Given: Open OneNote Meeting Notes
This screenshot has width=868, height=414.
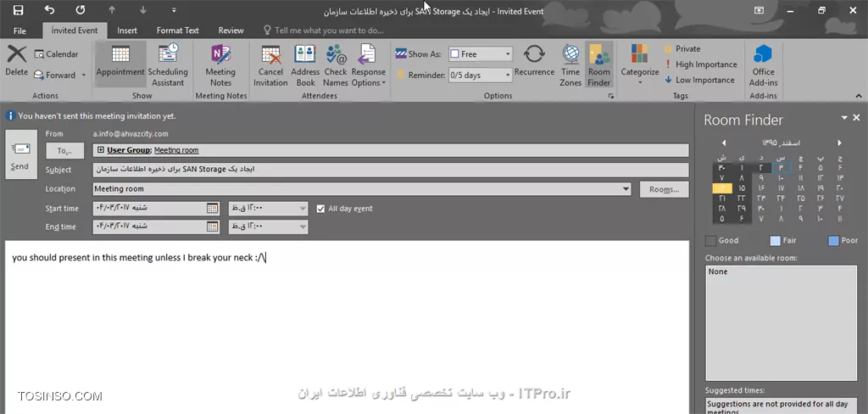Looking at the screenshot, I should [220, 64].
